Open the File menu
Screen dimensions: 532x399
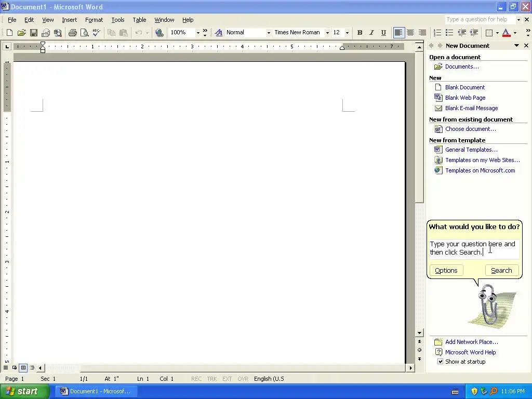(x=12, y=20)
